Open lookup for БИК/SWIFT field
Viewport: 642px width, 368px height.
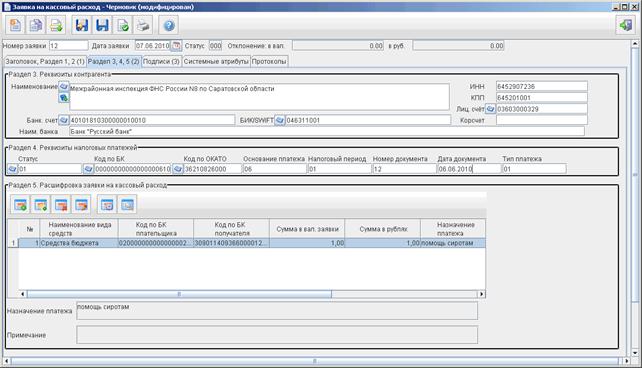[280, 120]
